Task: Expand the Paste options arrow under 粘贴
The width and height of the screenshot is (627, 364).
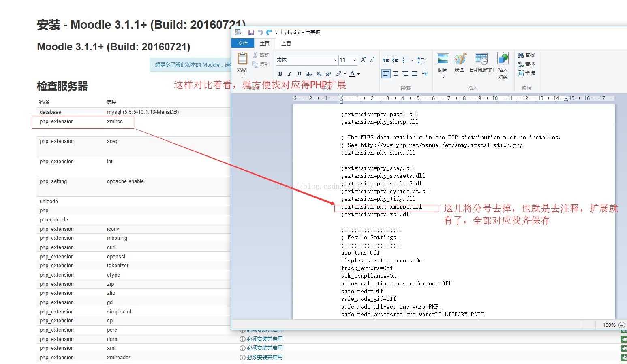Action: pos(242,77)
